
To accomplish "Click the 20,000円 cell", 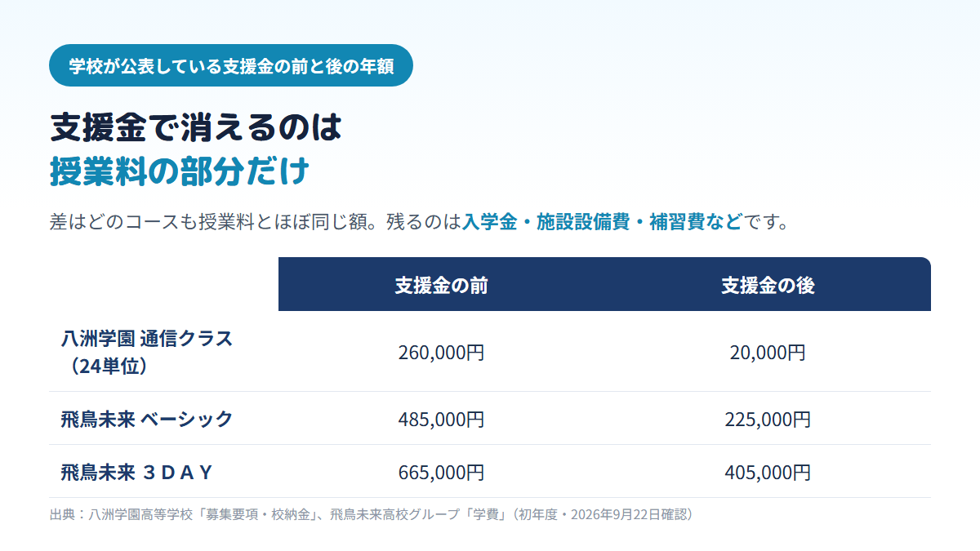I will [x=768, y=353].
